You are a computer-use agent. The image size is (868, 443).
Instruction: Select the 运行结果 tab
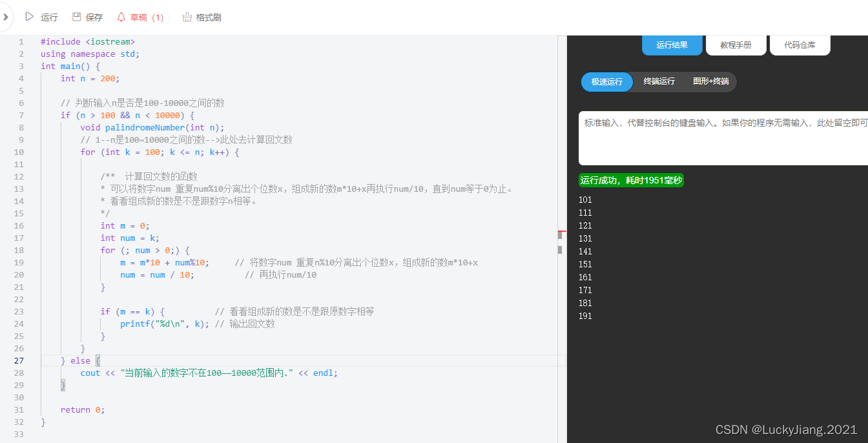pos(672,45)
